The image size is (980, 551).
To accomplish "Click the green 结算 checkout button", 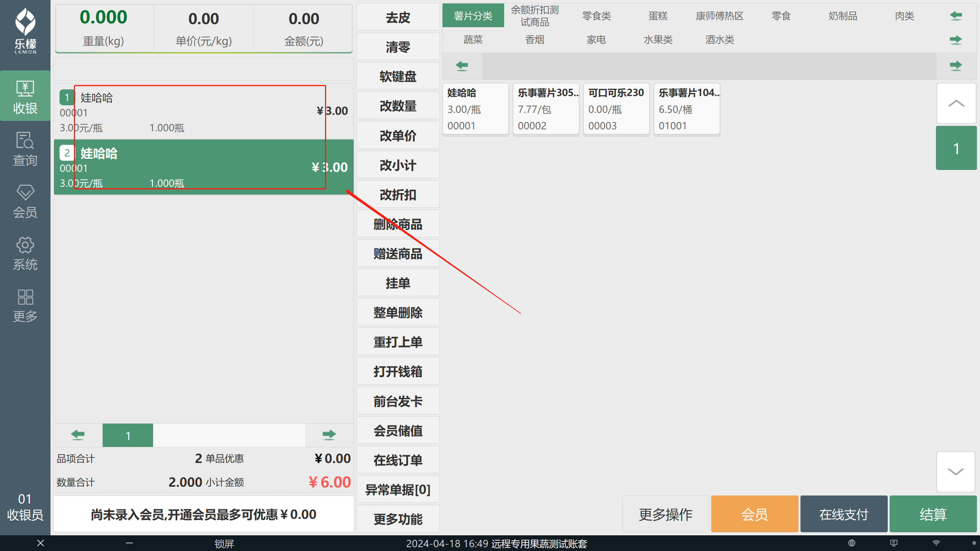I will pos(933,514).
